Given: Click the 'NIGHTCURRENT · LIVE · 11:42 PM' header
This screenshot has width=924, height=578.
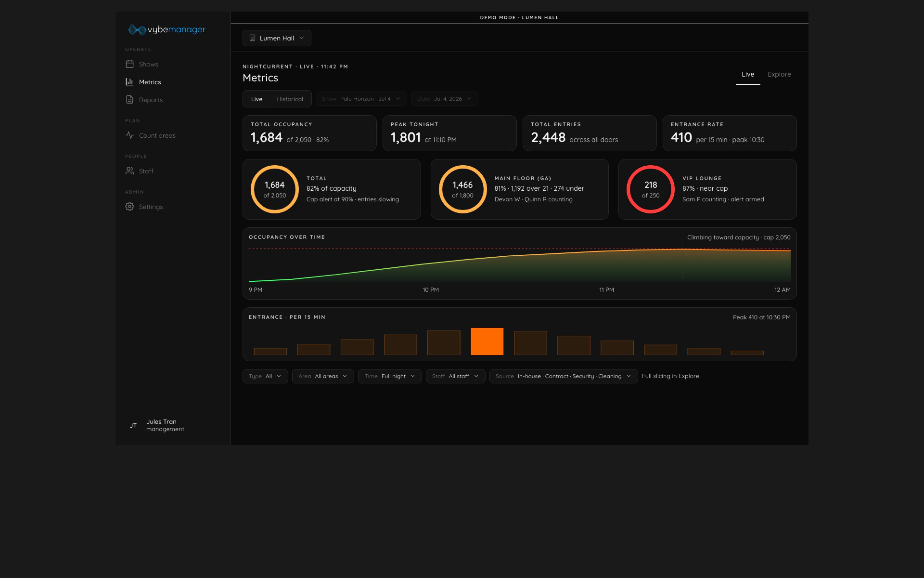Looking at the screenshot, I should (295, 66).
